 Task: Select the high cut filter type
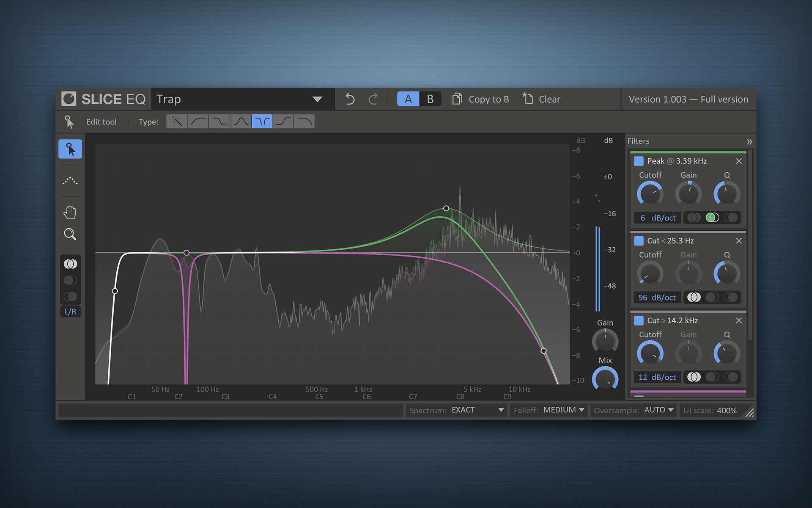(x=304, y=121)
